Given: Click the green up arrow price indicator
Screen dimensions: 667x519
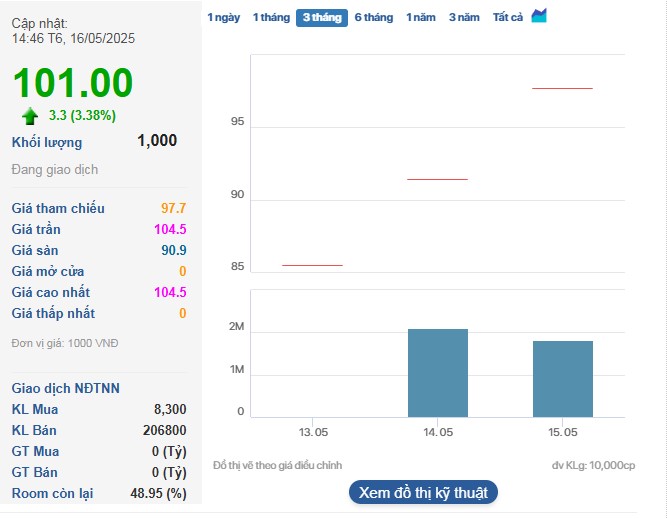Looking at the screenshot, I should coord(30,116).
